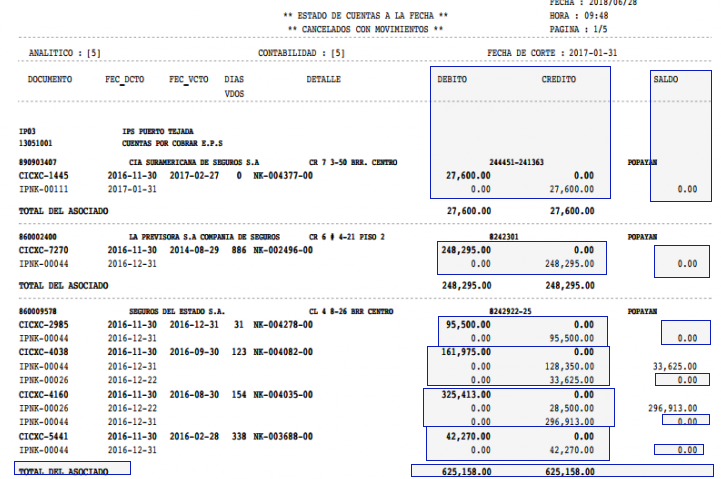Select document row CICXC-4038

pos(43,353)
